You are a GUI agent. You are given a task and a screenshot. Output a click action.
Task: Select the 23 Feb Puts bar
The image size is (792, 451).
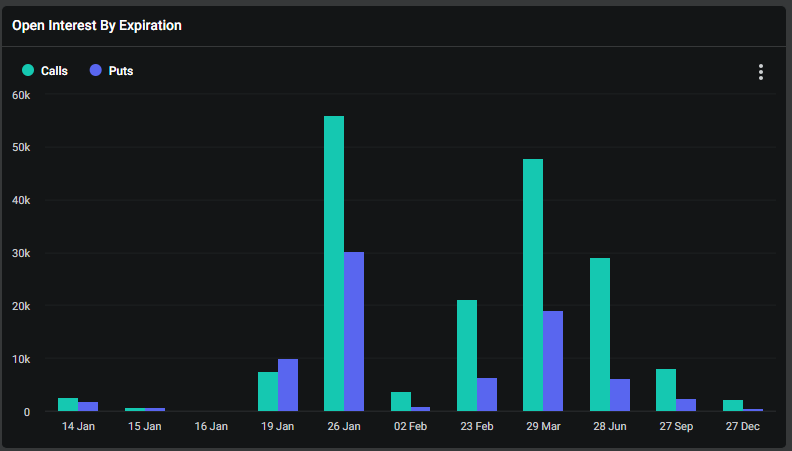pos(486,394)
